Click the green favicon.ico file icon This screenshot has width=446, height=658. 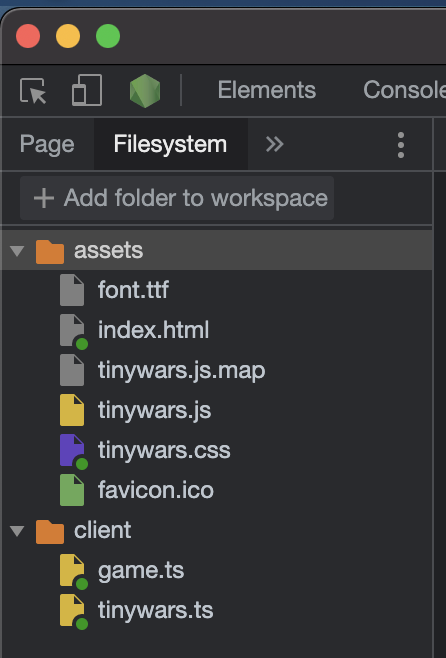tap(72, 490)
